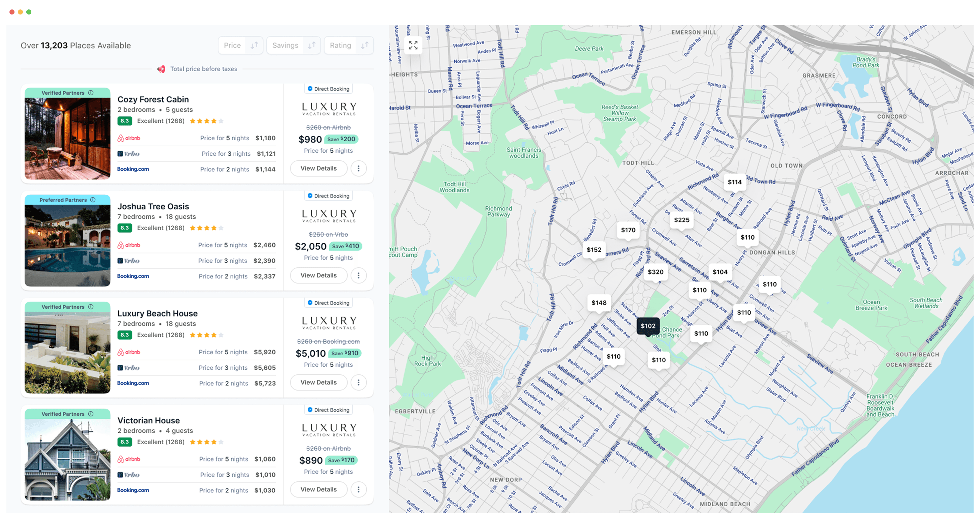The height and width of the screenshot is (513, 980).
Task: View Details for Cozy Forest Cabin
Action: [318, 168]
